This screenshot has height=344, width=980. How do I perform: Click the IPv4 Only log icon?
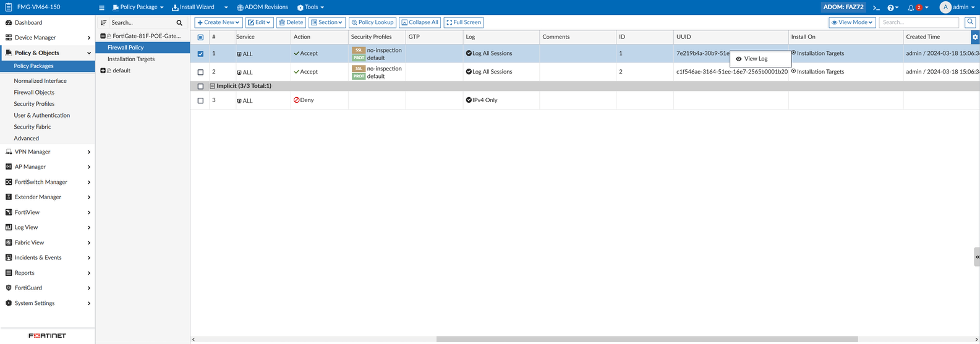coord(469,100)
